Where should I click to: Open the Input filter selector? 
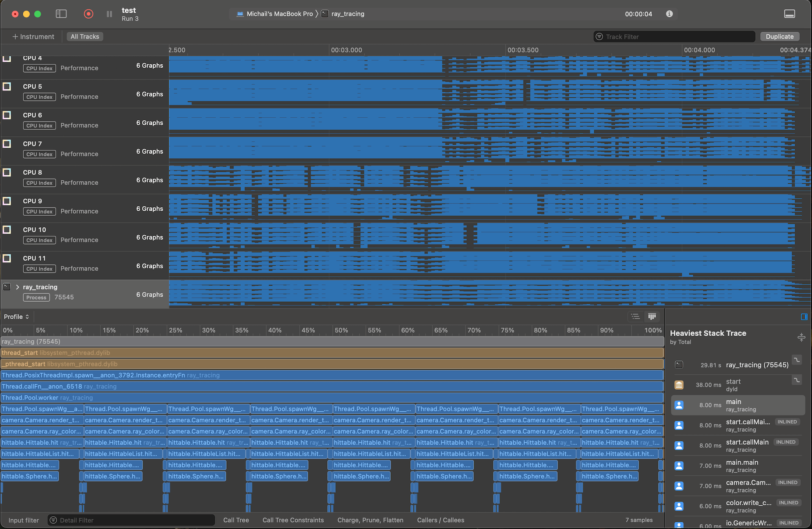(x=24, y=520)
